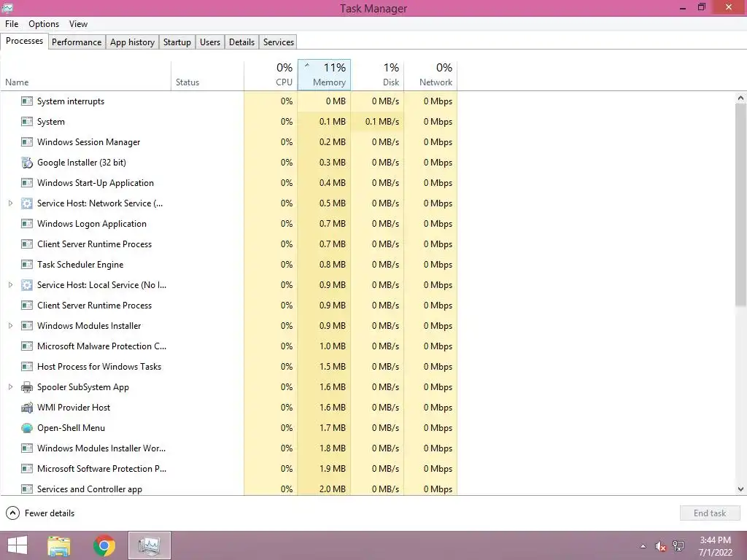This screenshot has width=747, height=560.
Task: Click the scrollbar up arrow
Action: click(x=741, y=98)
